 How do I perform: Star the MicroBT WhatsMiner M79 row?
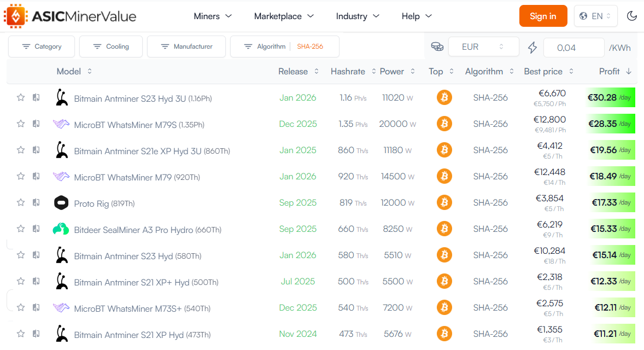coord(21,176)
